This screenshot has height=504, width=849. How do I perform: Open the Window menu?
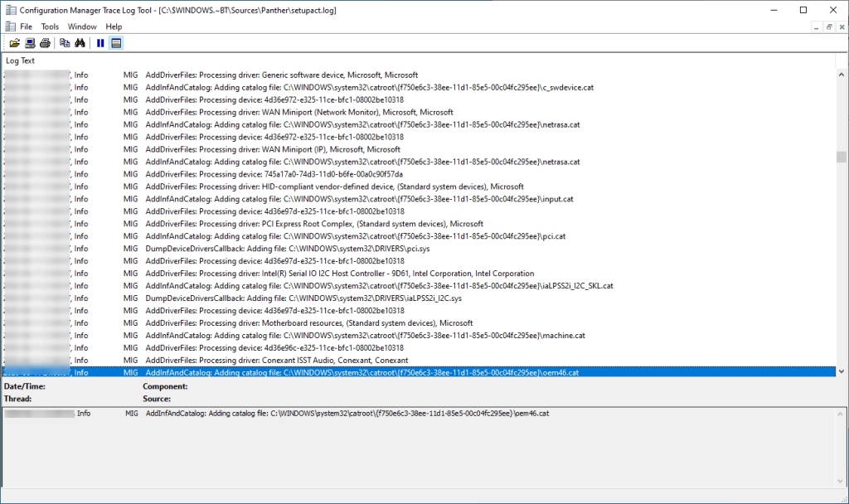(82, 27)
